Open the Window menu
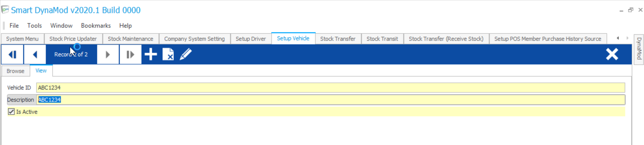The width and height of the screenshot is (644, 145). (61, 26)
